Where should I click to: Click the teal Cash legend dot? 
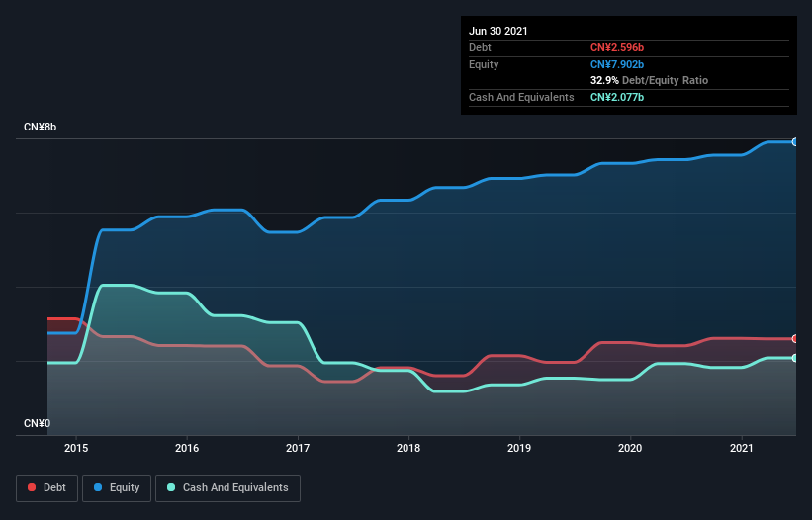point(171,487)
